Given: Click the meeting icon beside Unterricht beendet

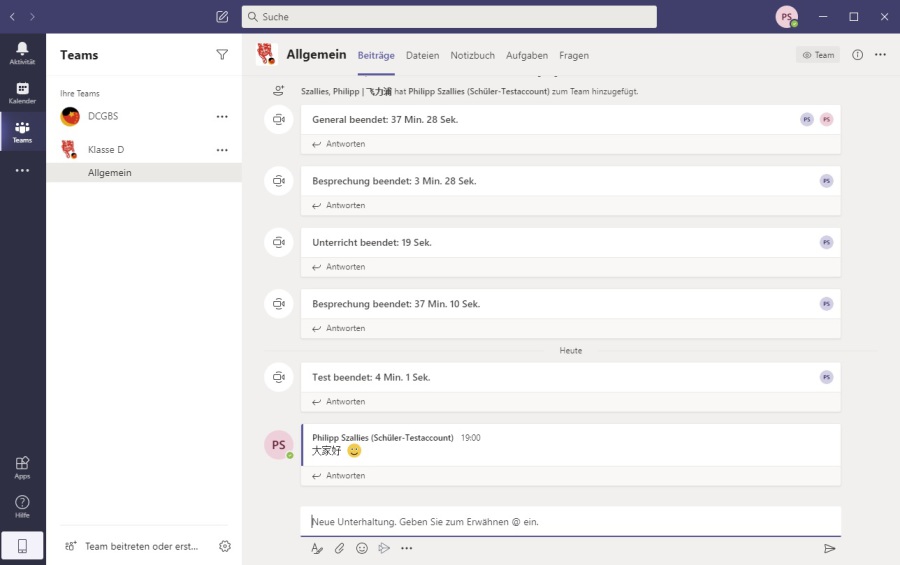Looking at the screenshot, I should [279, 242].
